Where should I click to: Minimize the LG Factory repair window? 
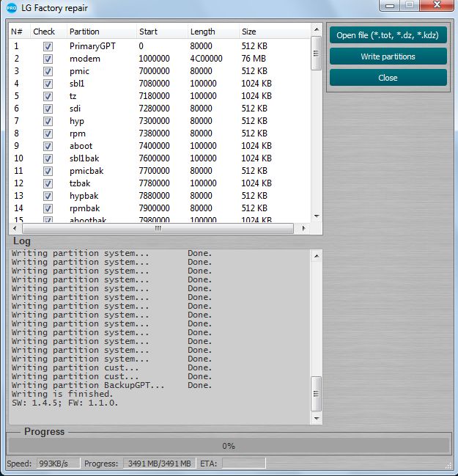(390, 5)
